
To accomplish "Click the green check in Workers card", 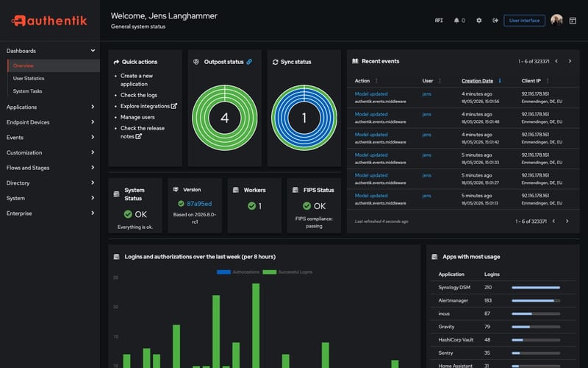I will click(251, 206).
